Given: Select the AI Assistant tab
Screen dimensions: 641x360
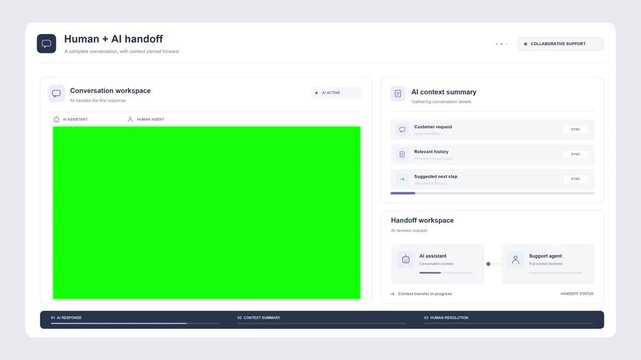Looking at the screenshot, I should pyautogui.click(x=71, y=119).
